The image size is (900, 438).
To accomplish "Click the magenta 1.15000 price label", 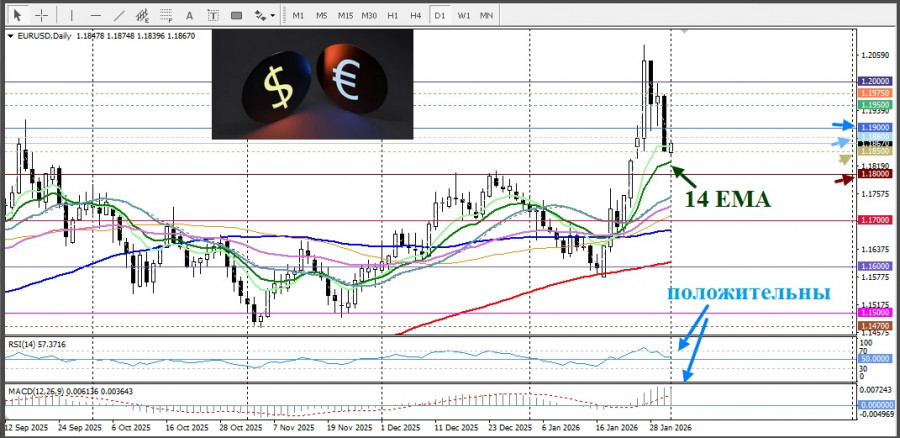I will point(874,312).
